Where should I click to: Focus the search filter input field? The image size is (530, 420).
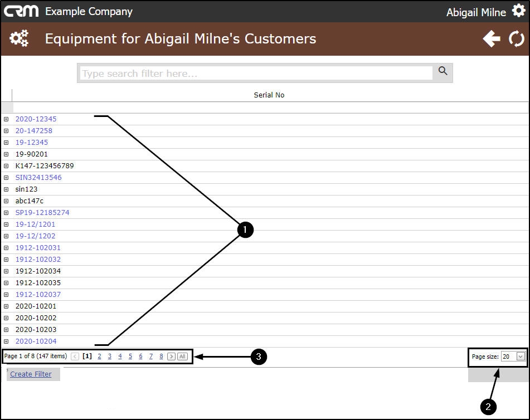256,73
